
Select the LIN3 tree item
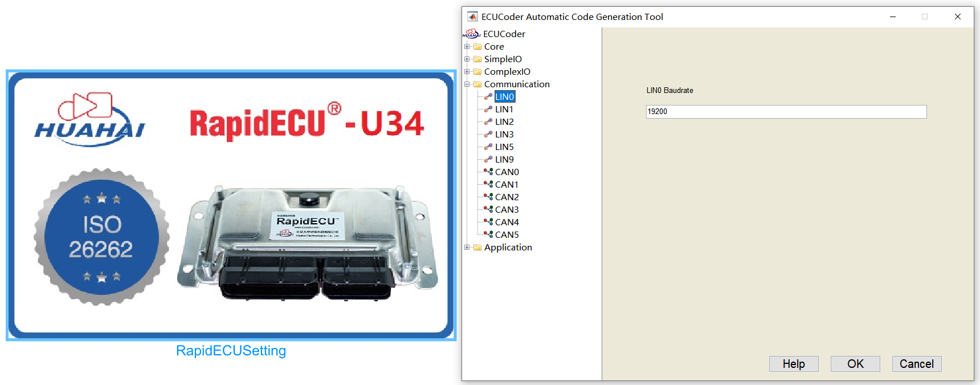pyautogui.click(x=504, y=134)
